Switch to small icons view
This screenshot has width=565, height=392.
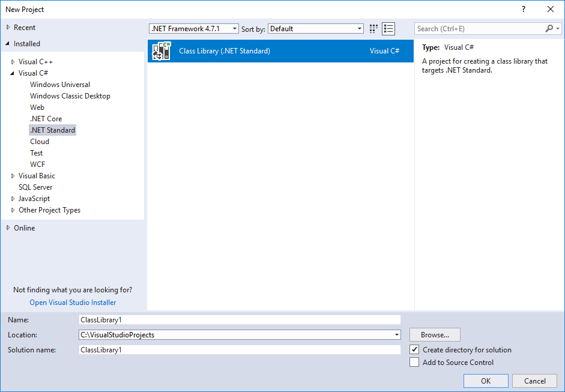373,28
